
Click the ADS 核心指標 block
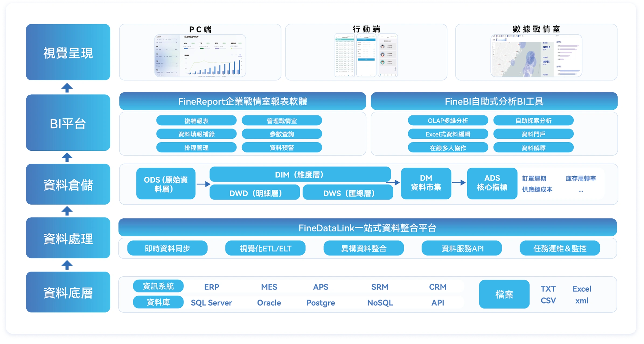click(x=492, y=184)
